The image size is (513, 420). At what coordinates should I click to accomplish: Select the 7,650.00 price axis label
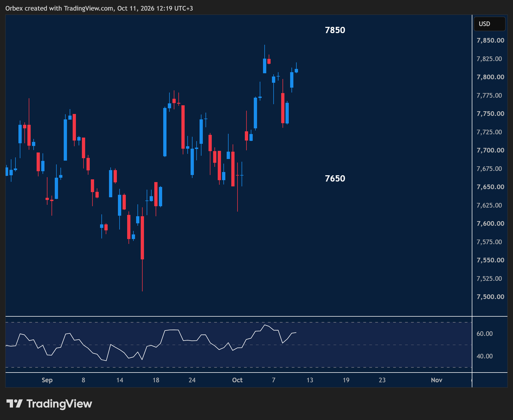[x=490, y=187]
